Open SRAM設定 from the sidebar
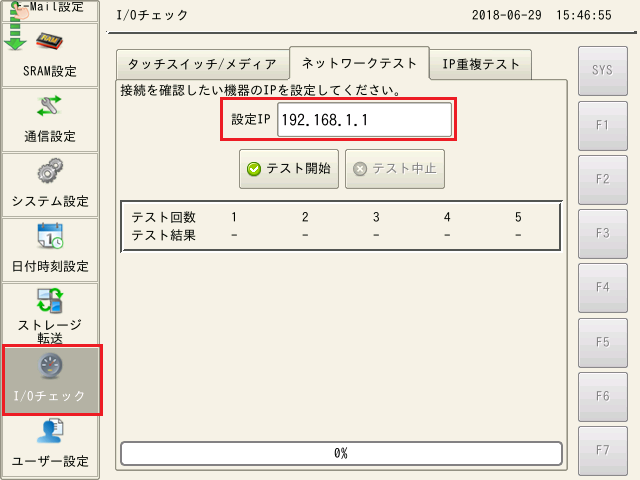The width and height of the screenshot is (640, 480). click(50, 53)
